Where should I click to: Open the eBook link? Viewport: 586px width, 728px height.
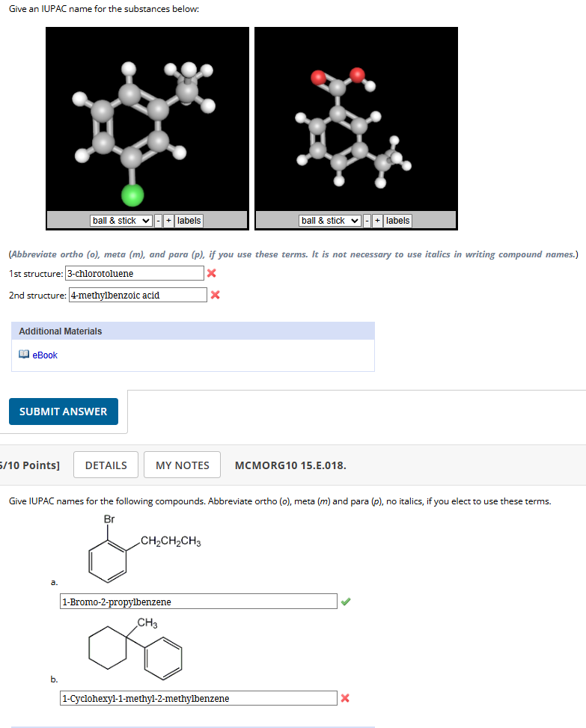(x=43, y=355)
